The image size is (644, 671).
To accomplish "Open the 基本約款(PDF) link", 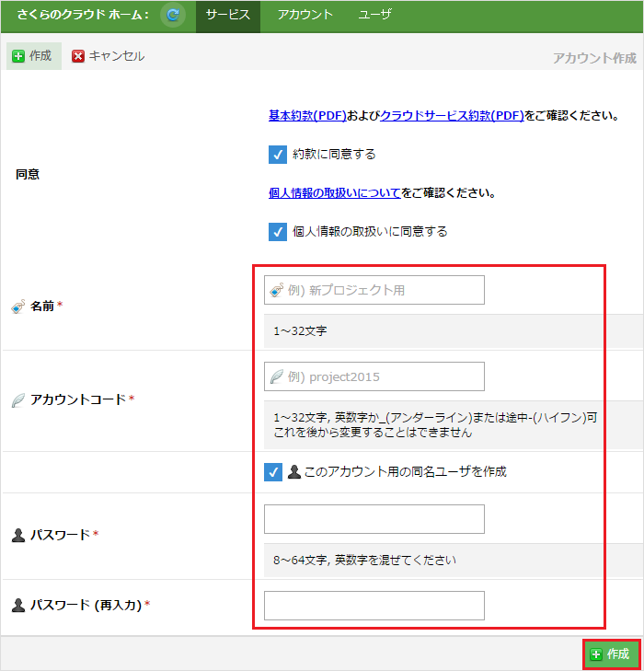I will pos(306,116).
